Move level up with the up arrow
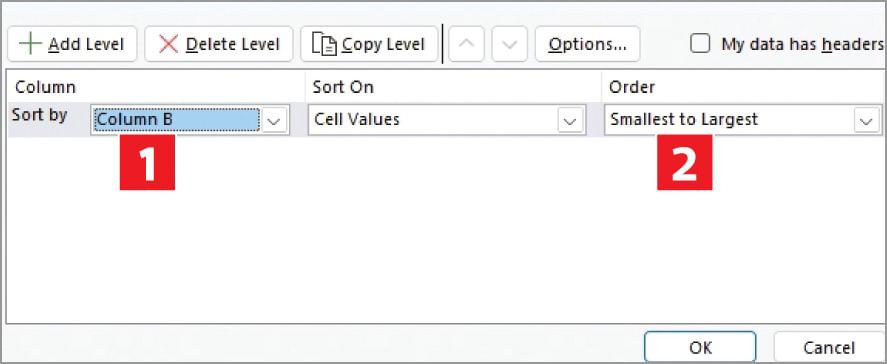 [x=466, y=44]
